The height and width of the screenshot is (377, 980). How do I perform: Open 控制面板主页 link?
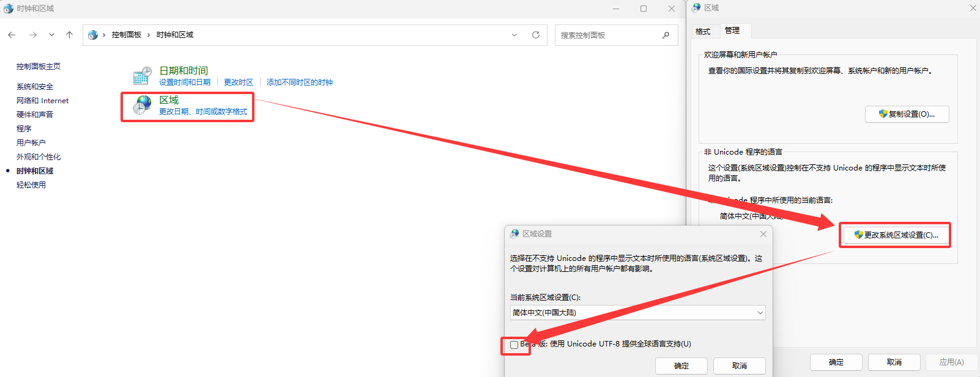pos(39,67)
